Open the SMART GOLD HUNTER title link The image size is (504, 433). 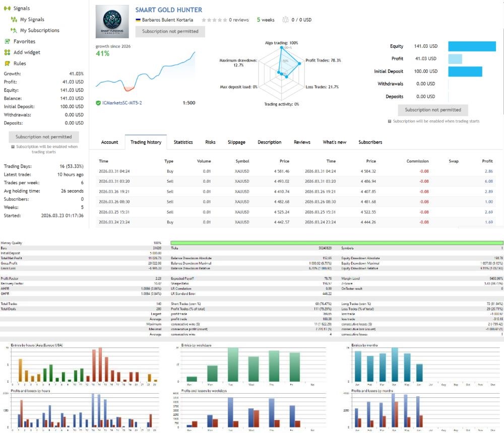click(x=169, y=10)
